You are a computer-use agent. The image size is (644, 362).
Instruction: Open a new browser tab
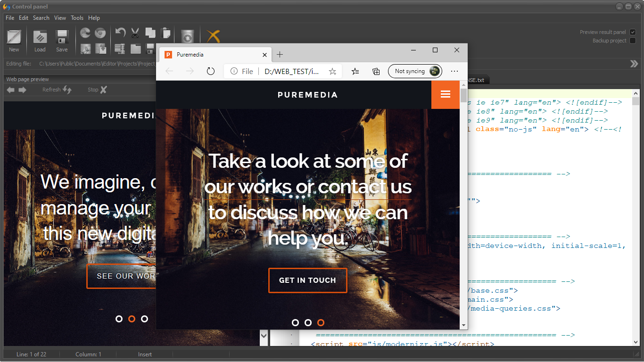[x=280, y=55]
